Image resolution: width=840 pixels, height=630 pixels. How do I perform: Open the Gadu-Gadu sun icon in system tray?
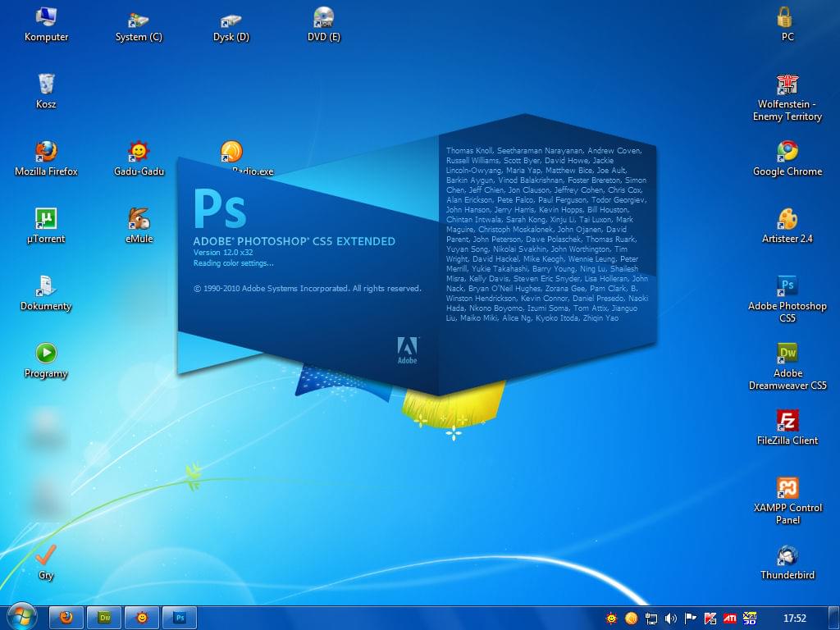coord(611,619)
